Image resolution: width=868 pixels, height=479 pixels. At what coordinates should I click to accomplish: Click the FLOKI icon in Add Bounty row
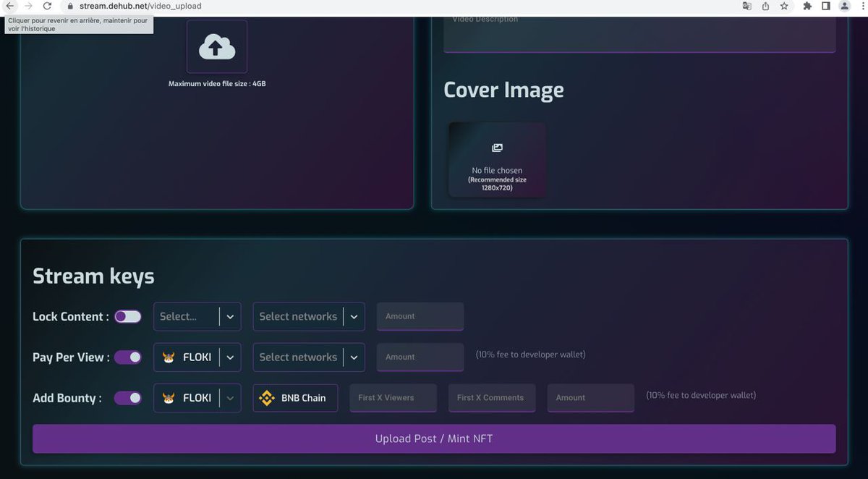pos(170,397)
